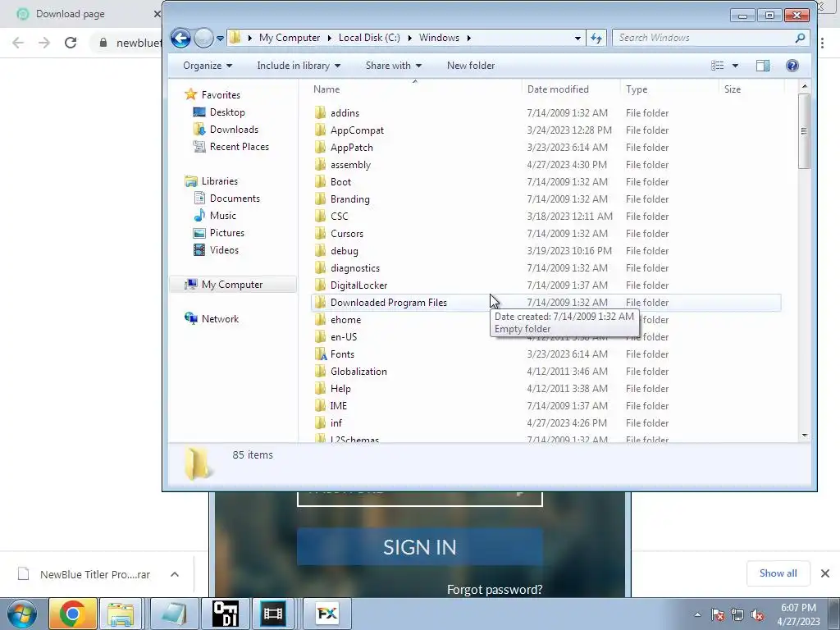Click SIGN IN button on web page
Screen dimensions: 840x630
[419, 547]
